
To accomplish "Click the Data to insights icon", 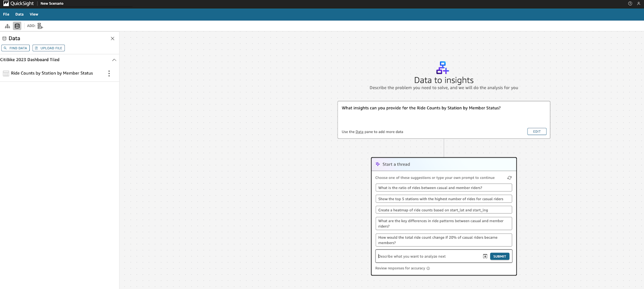I will pyautogui.click(x=442, y=68).
